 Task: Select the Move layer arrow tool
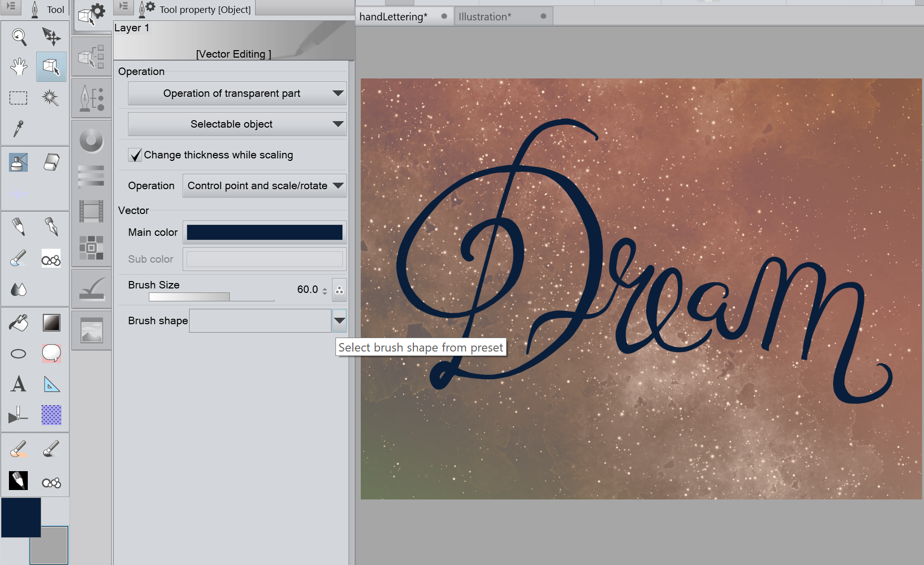(51, 36)
